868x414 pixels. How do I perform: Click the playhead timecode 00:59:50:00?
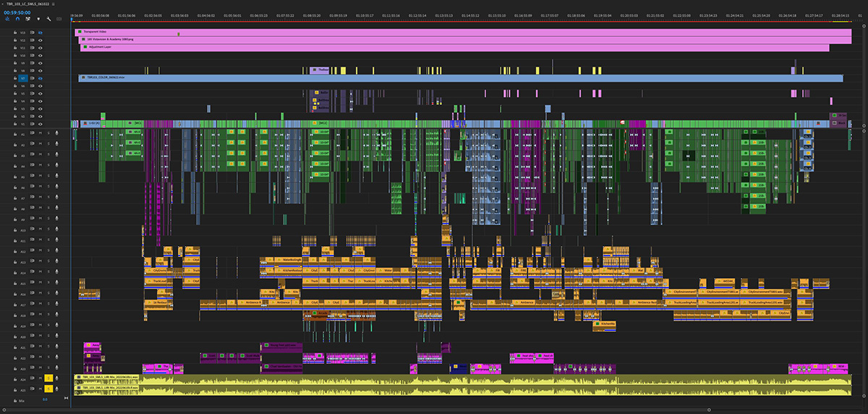click(17, 12)
